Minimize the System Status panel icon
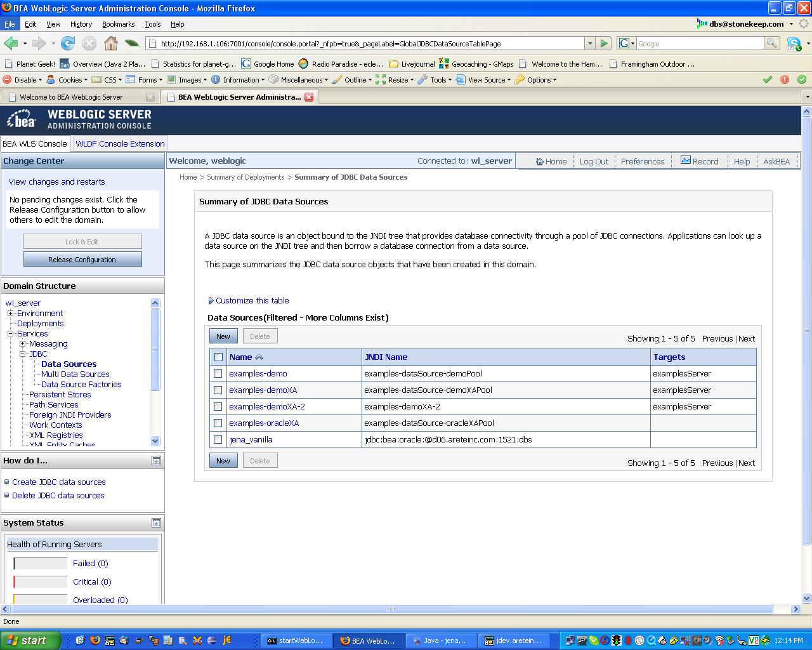The image size is (812, 650). [x=156, y=523]
